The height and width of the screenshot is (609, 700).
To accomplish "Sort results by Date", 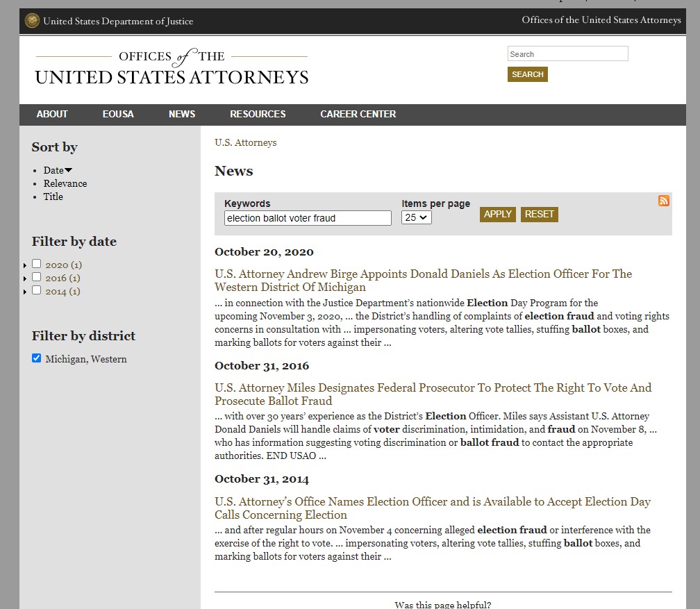I will (x=53, y=170).
